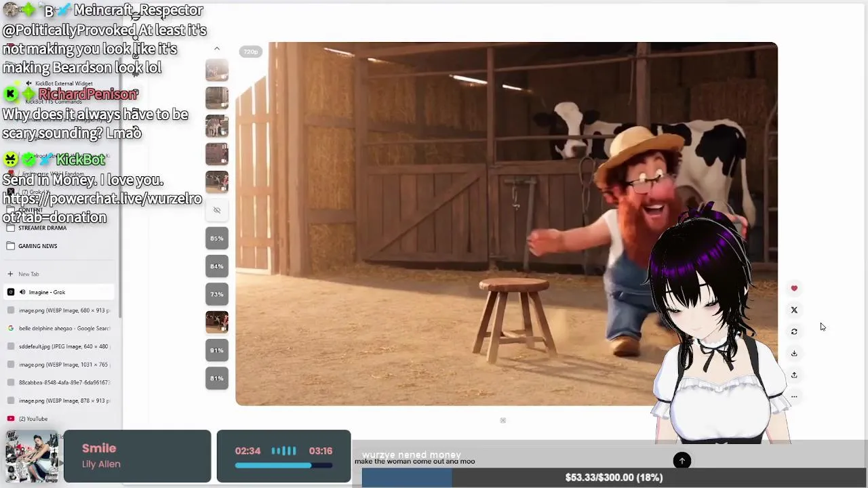Click the STREAMER DRAMA folder icon
Viewport: 868px width, 488px height.
coord(11,228)
